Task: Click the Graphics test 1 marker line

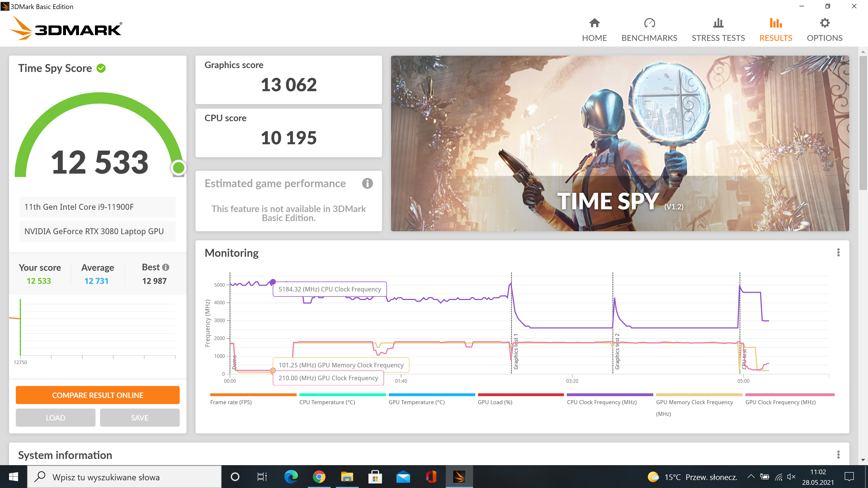Action: click(512, 323)
